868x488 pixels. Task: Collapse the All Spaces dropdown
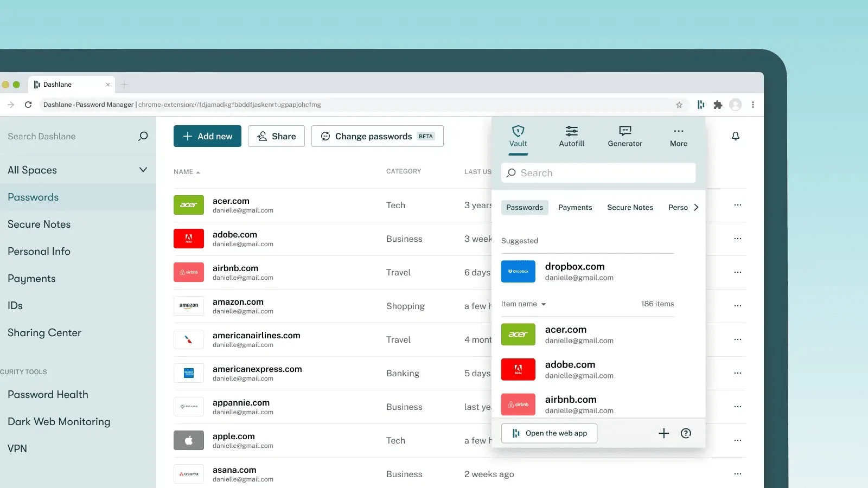click(143, 170)
